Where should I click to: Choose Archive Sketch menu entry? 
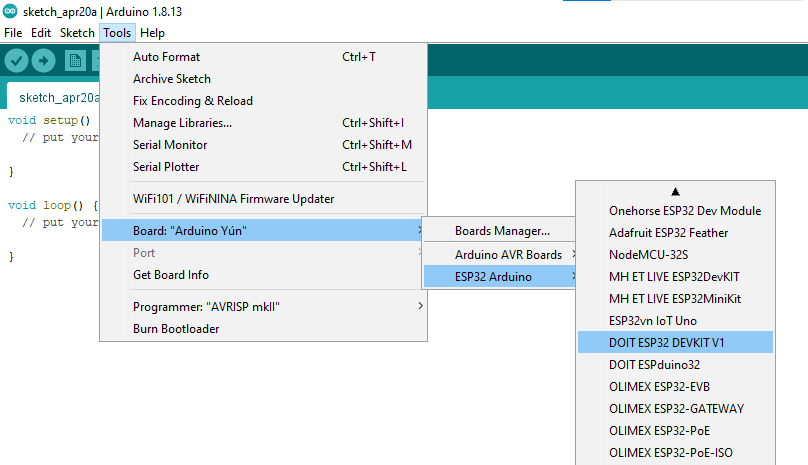point(263,79)
